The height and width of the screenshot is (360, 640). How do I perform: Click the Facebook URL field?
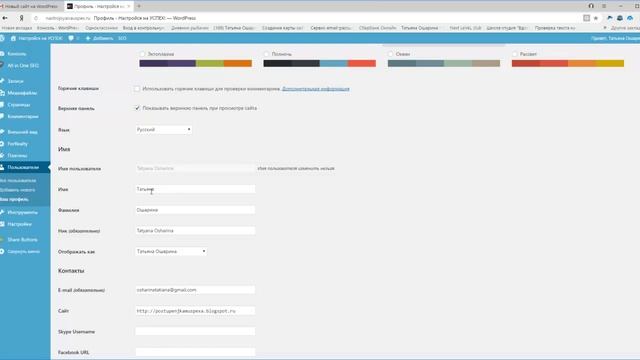(195, 352)
